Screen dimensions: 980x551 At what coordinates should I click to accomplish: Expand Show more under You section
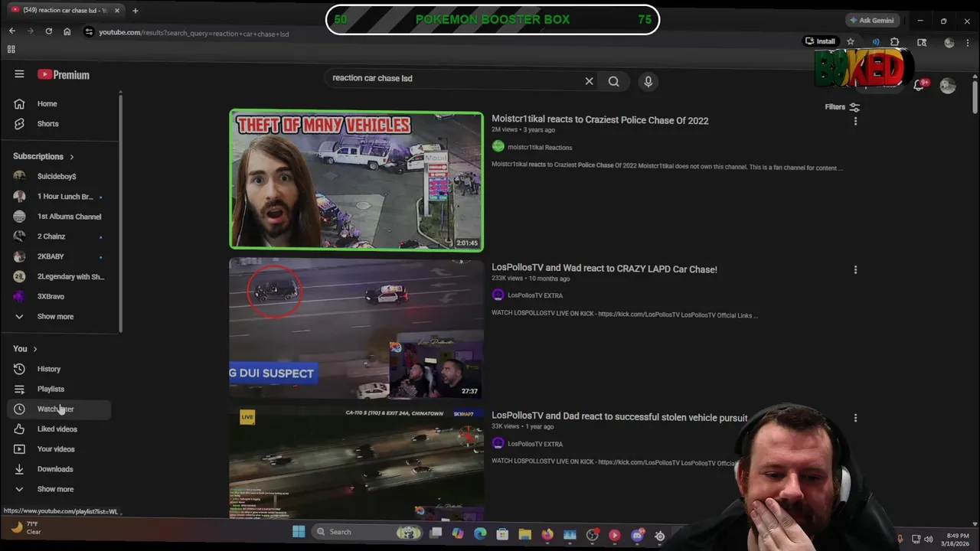click(x=55, y=489)
